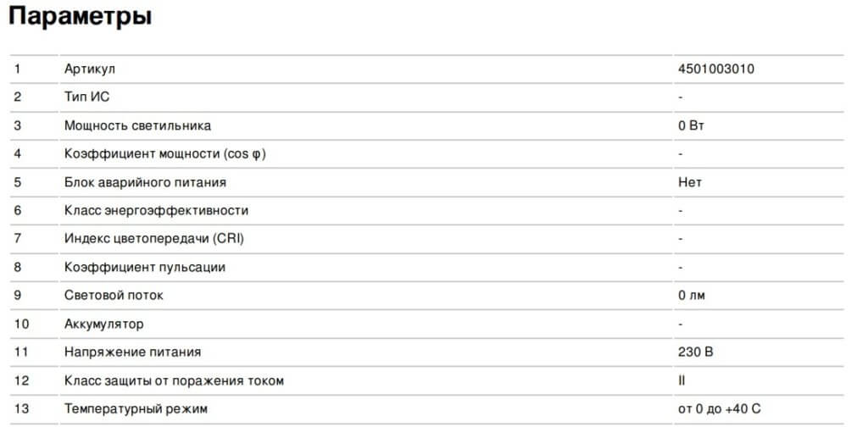Select the 0 лм value
Viewport: 868px width, 427px height.
(x=691, y=296)
